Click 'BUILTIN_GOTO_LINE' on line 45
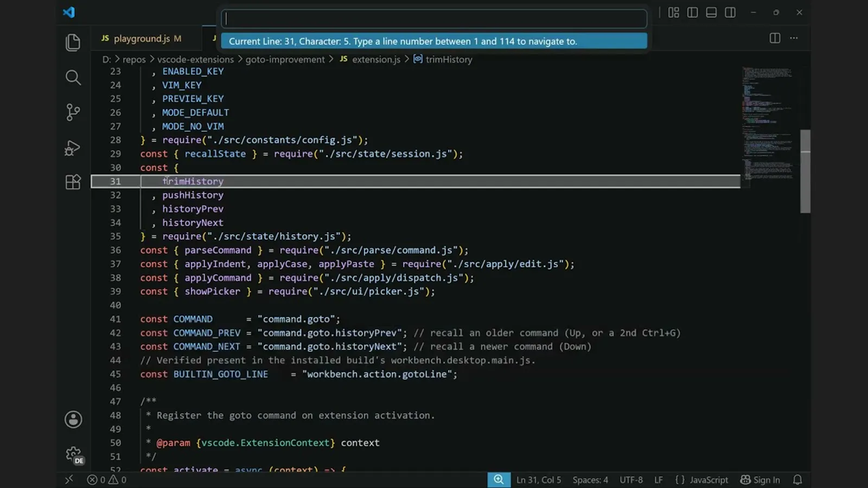The width and height of the screenshot is (868, 488). click(x=220, y=374)
